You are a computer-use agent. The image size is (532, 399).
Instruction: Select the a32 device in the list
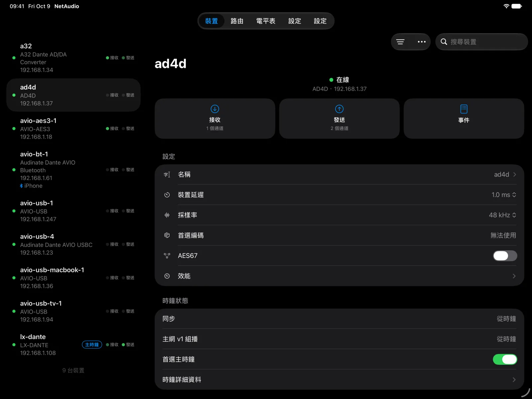[73, 58]
